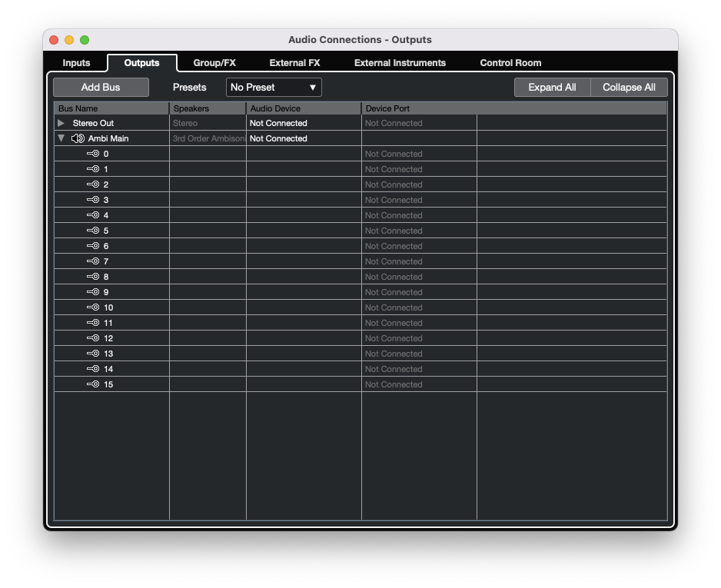Open the Group/FX tab

click(x=214, y=63)
